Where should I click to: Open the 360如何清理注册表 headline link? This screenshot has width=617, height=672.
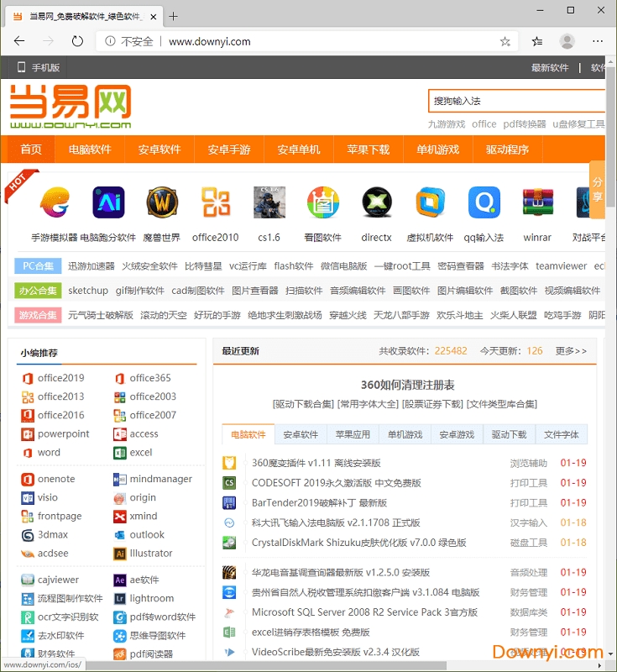(x=407, y=385)
